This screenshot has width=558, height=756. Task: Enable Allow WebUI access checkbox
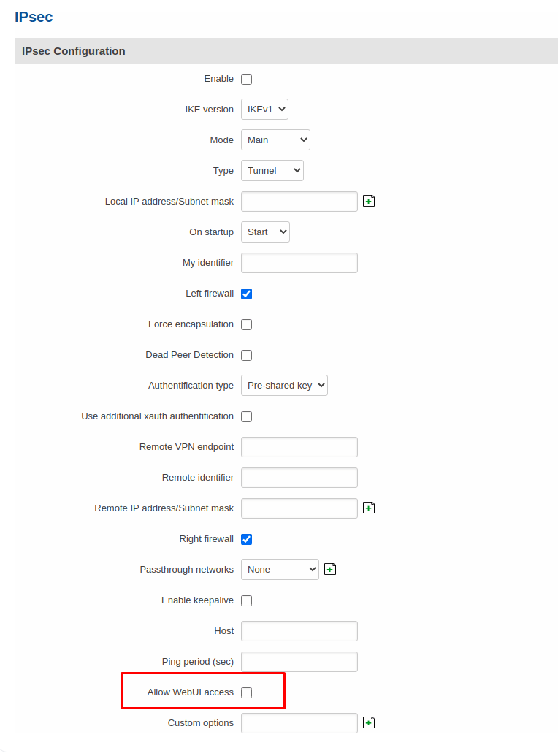(x=246, y=692)
